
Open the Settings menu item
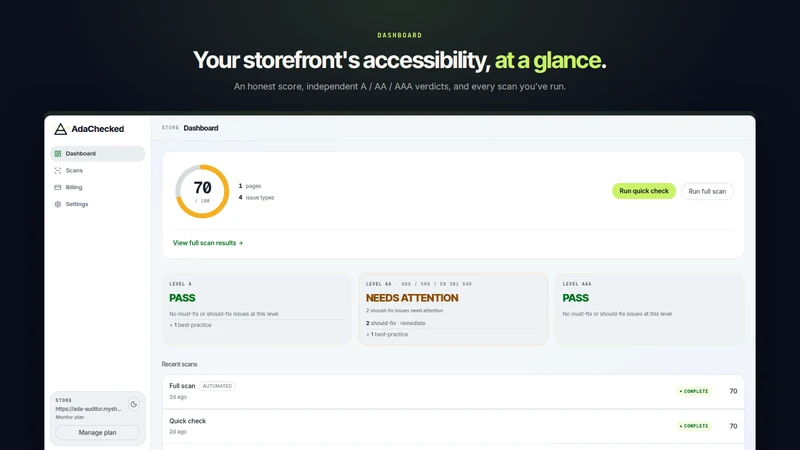click(97, 204)
